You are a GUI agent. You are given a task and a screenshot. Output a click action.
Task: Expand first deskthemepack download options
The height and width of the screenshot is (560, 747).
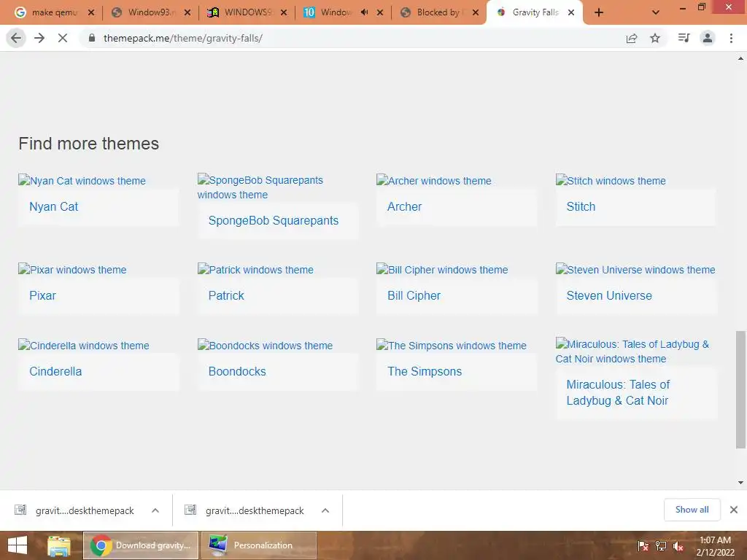(155, 510)
